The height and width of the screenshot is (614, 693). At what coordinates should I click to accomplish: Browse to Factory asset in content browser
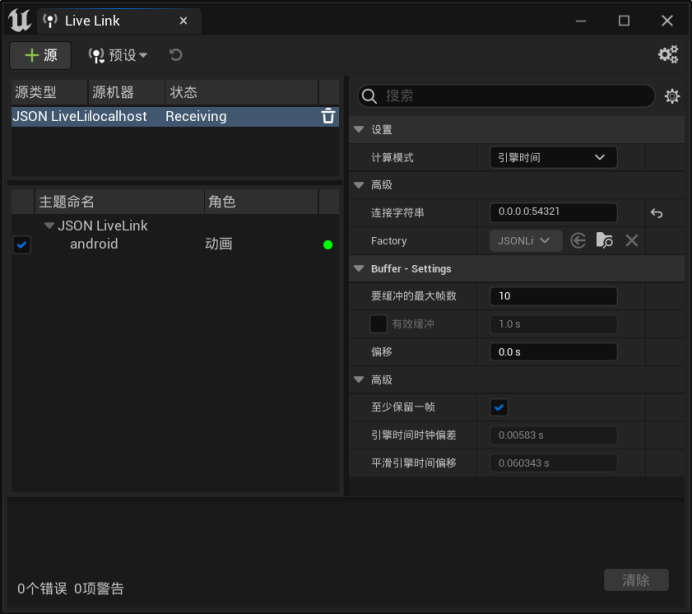[604, 240]
